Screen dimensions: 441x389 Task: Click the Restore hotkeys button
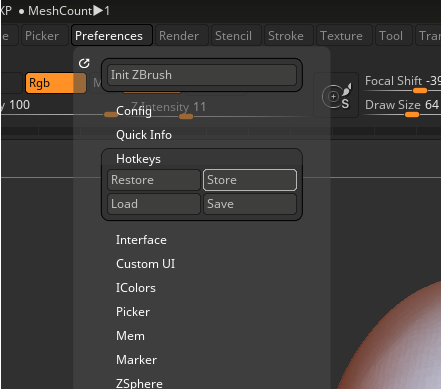(154, 180)
